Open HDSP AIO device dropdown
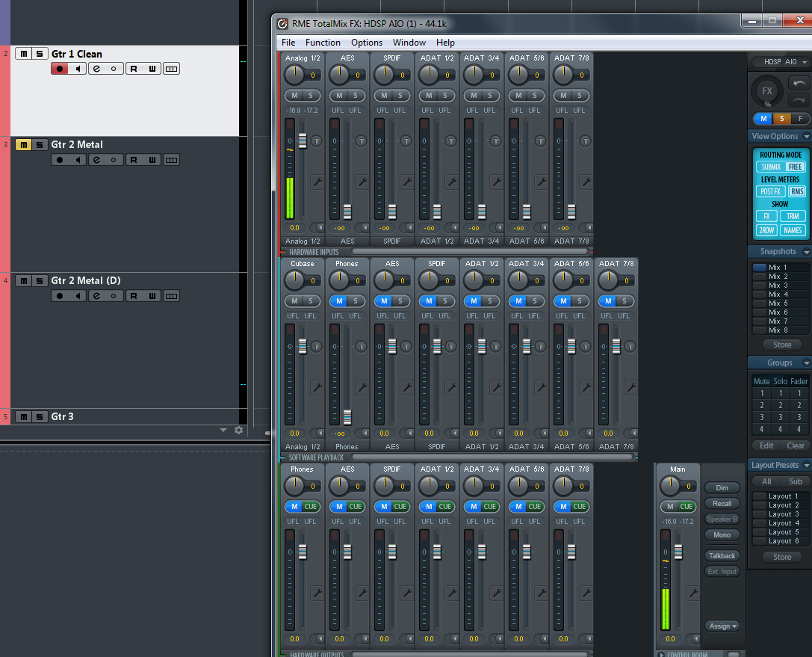 [781, 61]
